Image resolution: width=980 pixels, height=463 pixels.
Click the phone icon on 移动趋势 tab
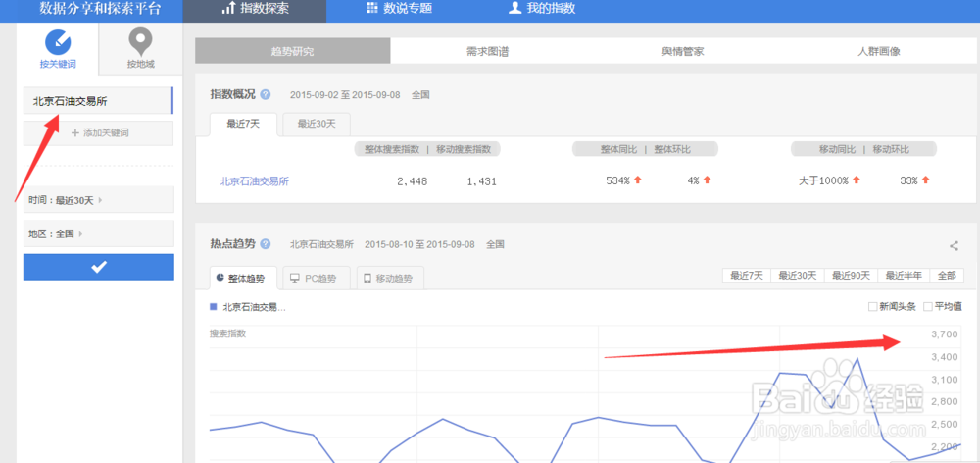(367, 278)
